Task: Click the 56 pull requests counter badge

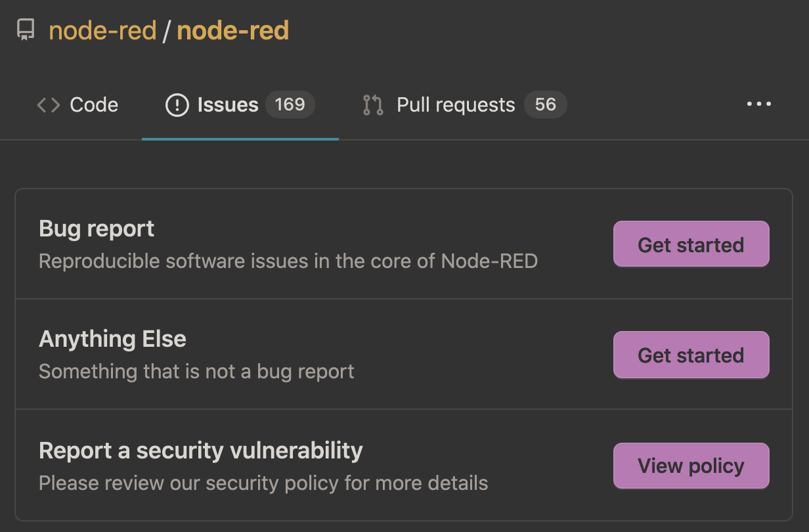Action: click(x=545, y=104)
